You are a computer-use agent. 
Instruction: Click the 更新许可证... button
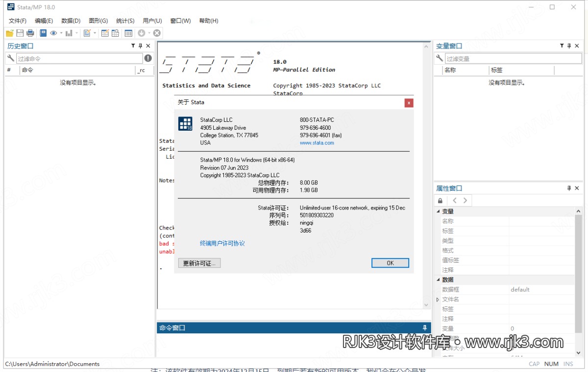click(x=199, y=263)
